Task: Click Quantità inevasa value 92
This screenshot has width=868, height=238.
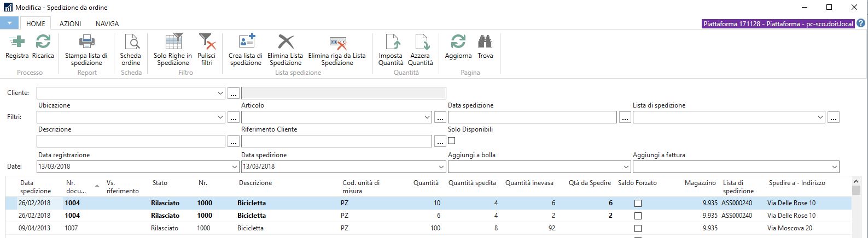Action: point(551,228)
